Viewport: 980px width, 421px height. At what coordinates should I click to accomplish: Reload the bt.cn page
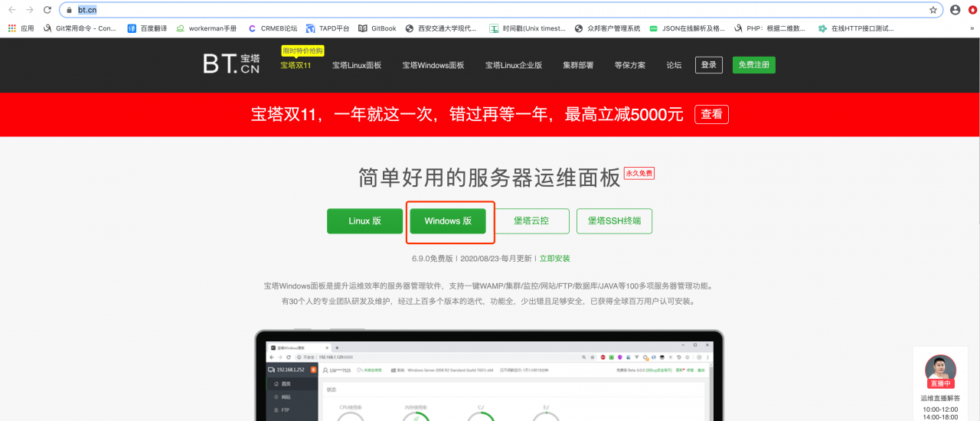pyautogui.click(x=47, y=10)
